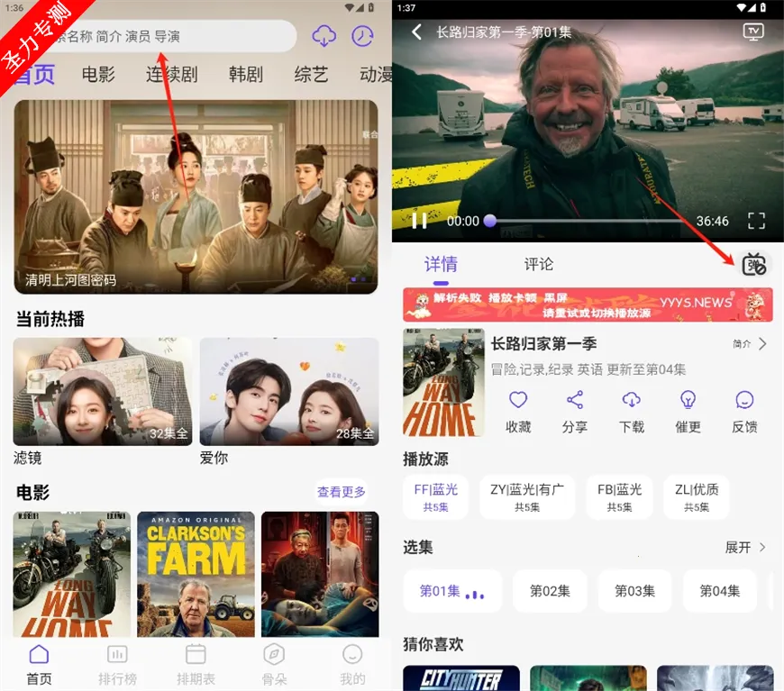This screenshot has width=784, height=691.
Task: Tap the 催更 lightbulb icon
Action: [x=688, y=400]
